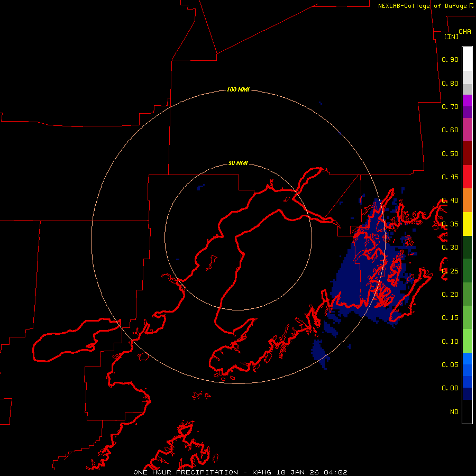476x476 pixels.
Task: Pick the bright red legend swatch
Action: pyautogui.click(x=467, y=177)
